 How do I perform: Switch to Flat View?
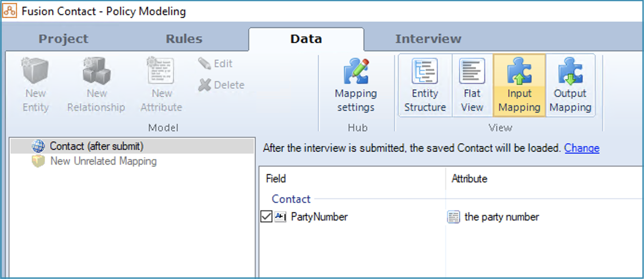click(472, 85)
